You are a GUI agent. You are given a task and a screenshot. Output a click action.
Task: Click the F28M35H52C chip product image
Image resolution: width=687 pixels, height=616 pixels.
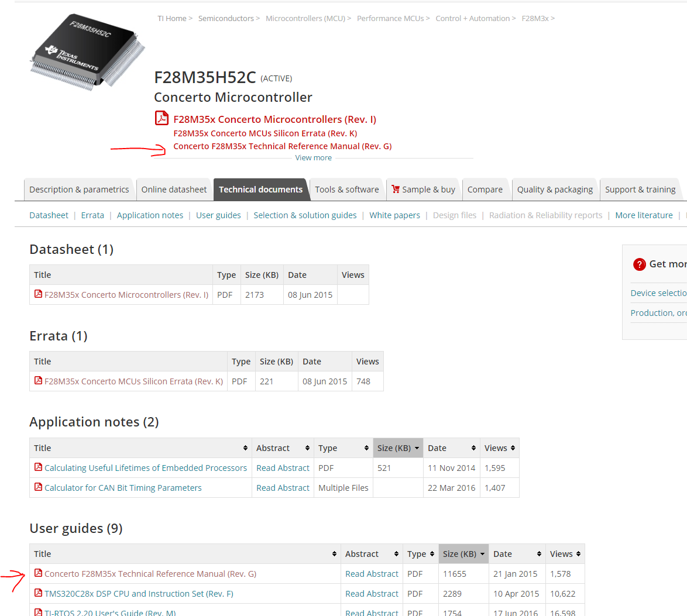(x=88, y=51)
